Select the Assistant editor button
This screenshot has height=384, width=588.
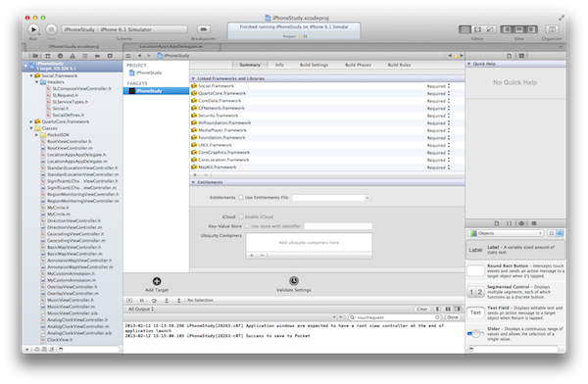click(x=477, y=29)
